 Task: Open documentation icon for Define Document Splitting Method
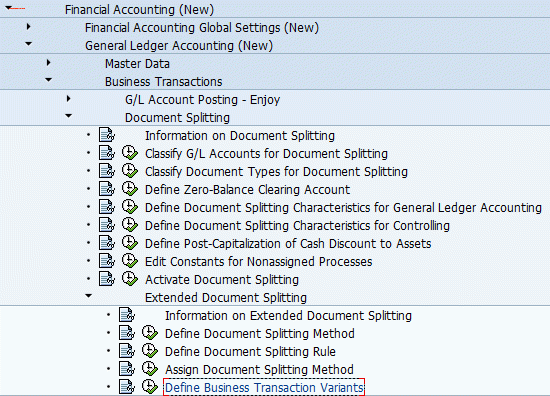click(127, 333)
